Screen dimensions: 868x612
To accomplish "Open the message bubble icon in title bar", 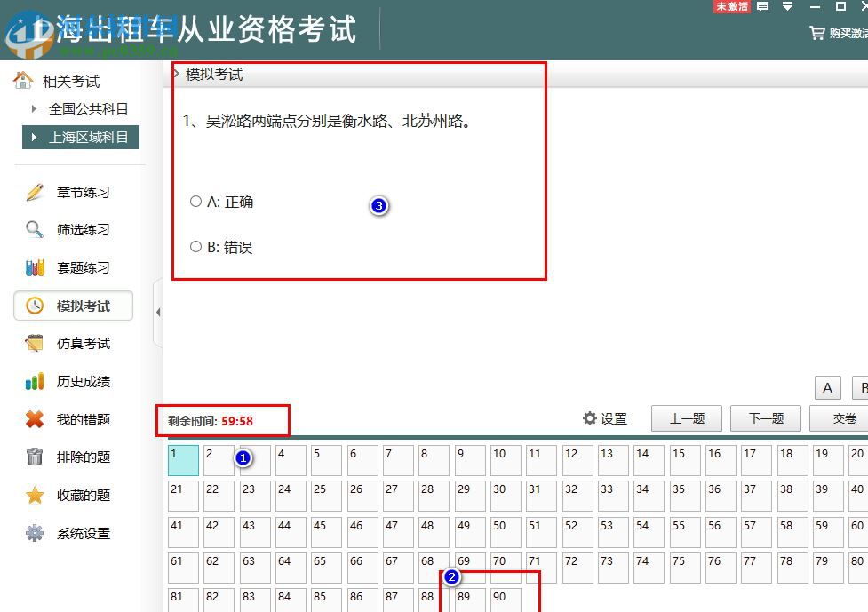I will tap(762, 7).
